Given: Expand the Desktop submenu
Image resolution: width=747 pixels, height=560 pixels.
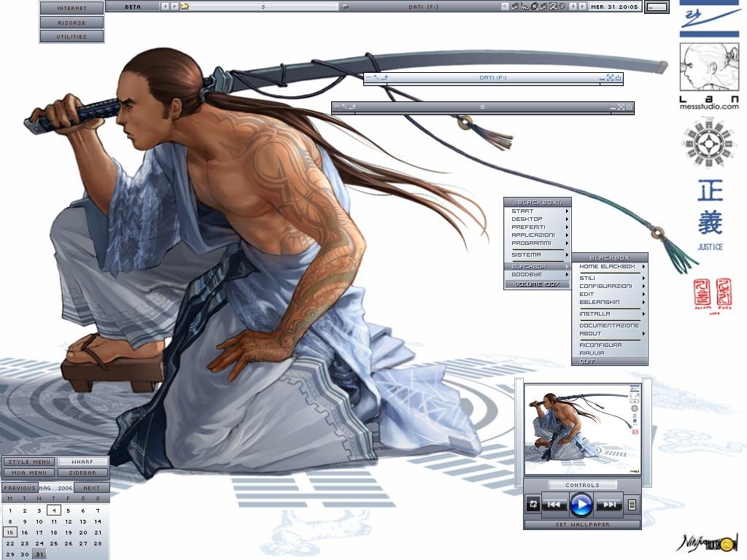Looking at the screenshot, I should pos(538,219).
